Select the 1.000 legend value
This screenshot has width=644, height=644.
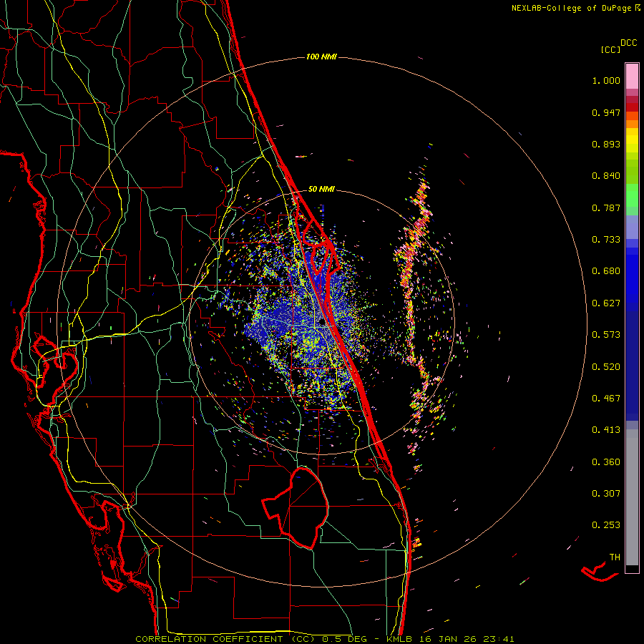click(x=606, y=80)
